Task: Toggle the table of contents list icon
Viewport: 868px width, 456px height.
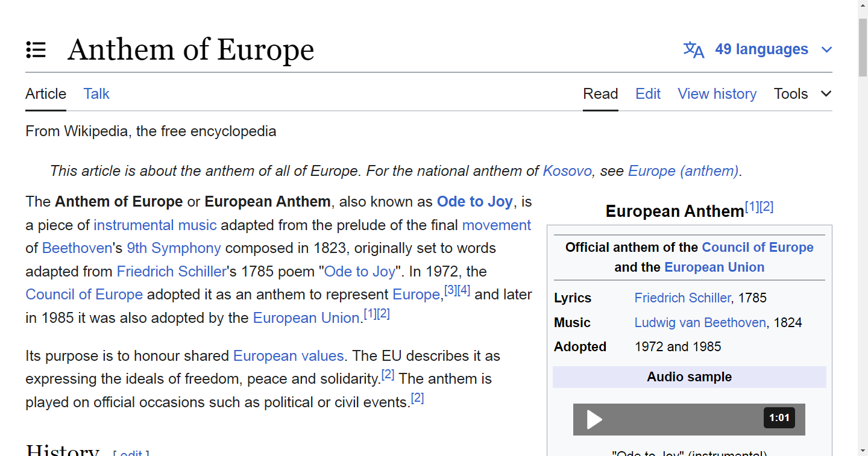Action: pyautogui.click(x=36, y=50)
